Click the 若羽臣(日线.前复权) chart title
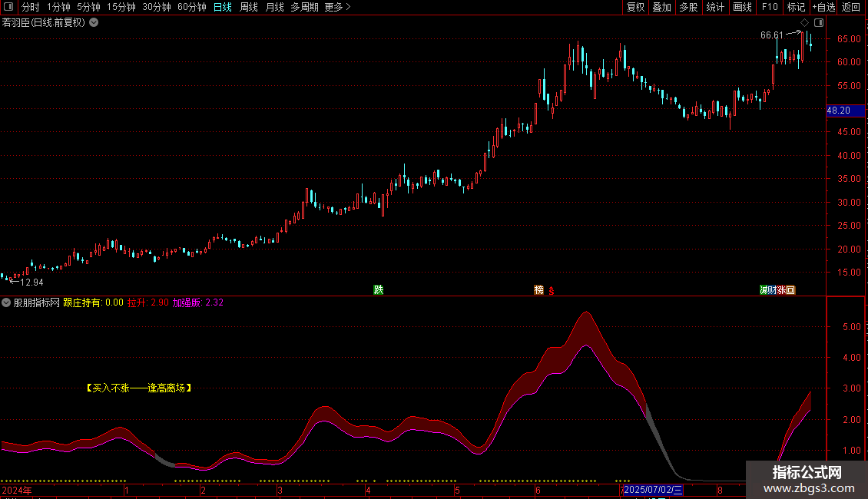Image resolution: width=868 pixels, height=499 pixels. pyautogui.click(x=44, y=23)
